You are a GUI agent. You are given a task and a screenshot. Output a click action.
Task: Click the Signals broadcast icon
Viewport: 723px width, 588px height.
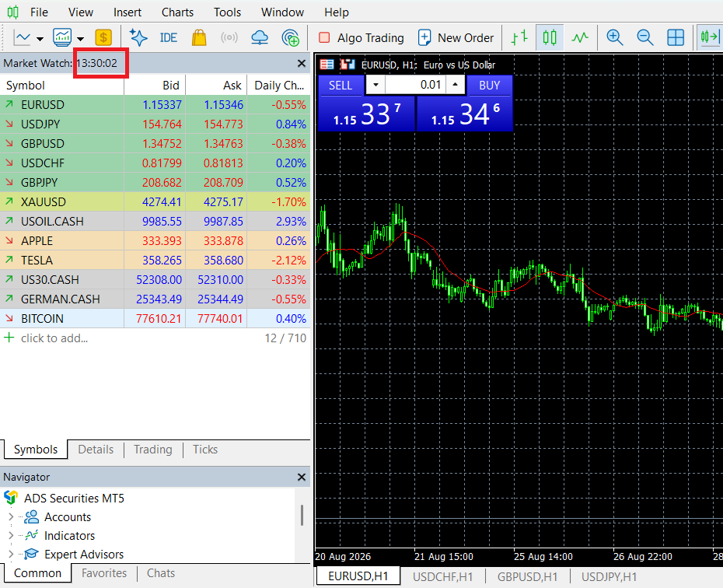click(x=229, y=37)
